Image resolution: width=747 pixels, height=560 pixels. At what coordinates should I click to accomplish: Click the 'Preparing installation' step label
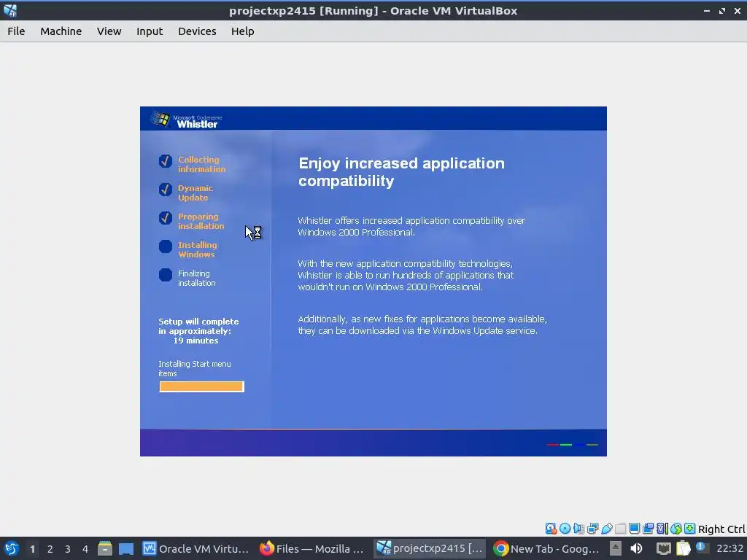(201, 222)
